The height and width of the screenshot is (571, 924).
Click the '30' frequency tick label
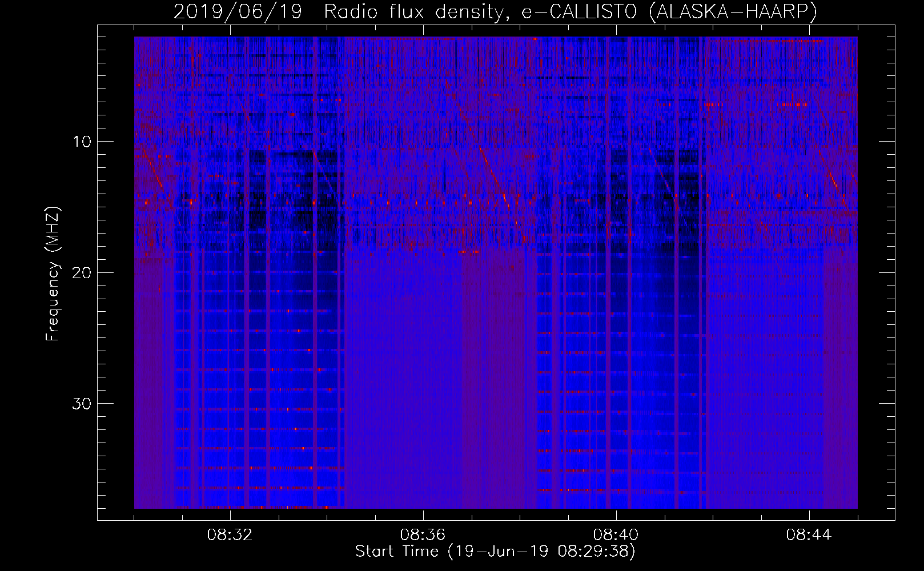tap(82, 404)
